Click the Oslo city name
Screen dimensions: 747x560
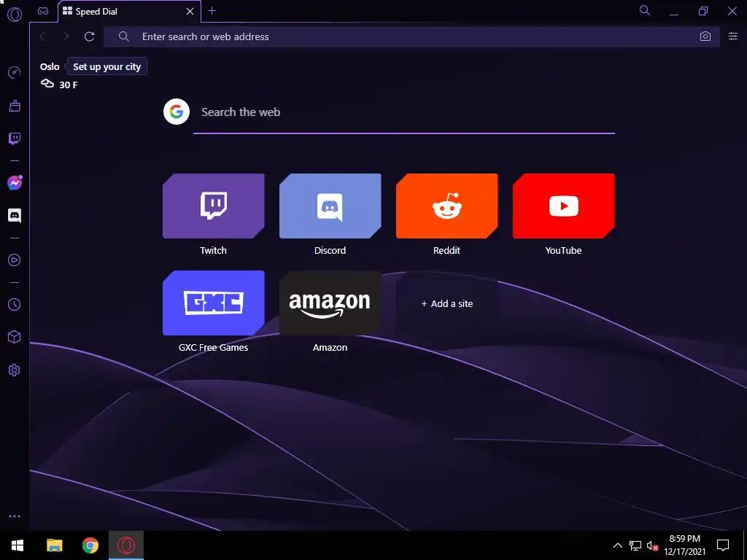50,66
